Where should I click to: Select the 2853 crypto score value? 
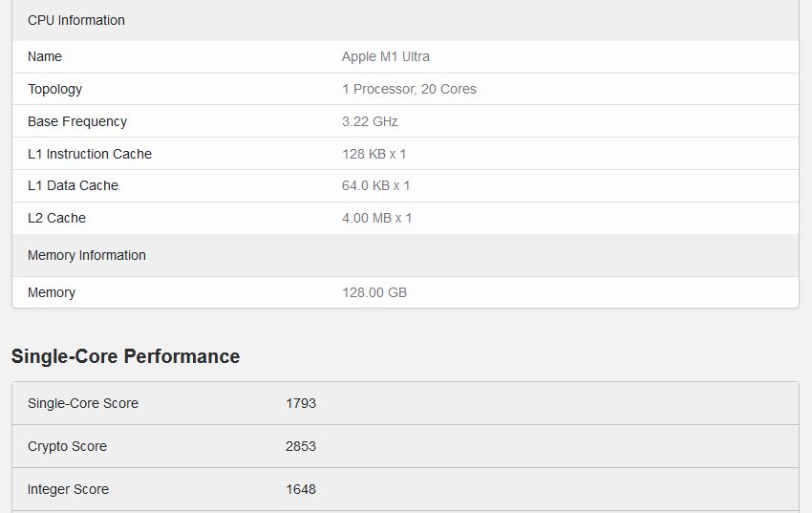point(301,446)
